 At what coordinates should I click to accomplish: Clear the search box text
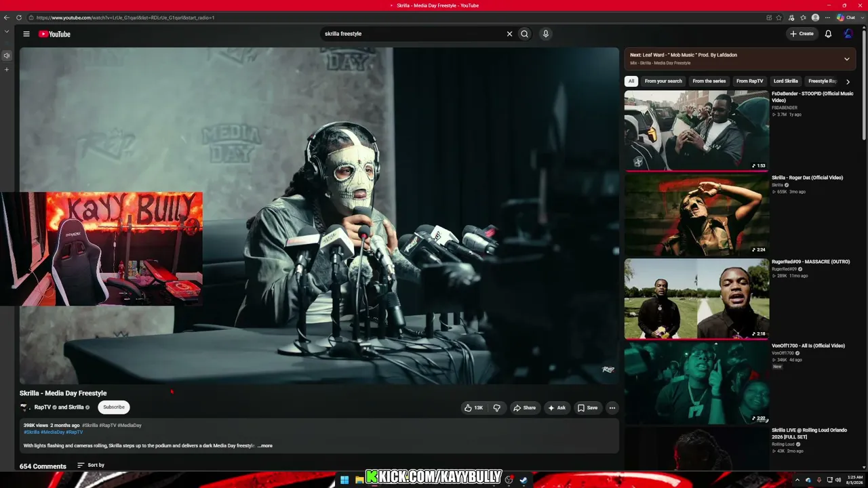pyautogui.click(x=509, y=34)
